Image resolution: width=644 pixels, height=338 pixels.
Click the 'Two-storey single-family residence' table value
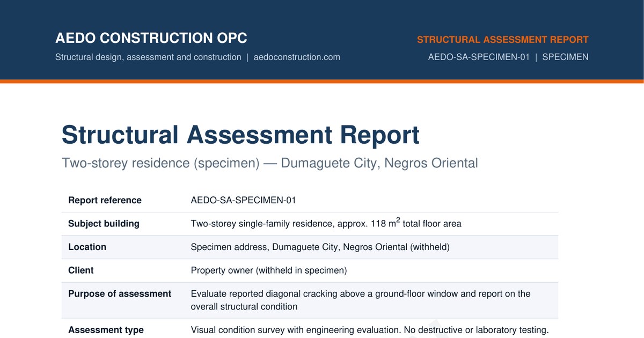pyautogui.click(x=326, y=223)
